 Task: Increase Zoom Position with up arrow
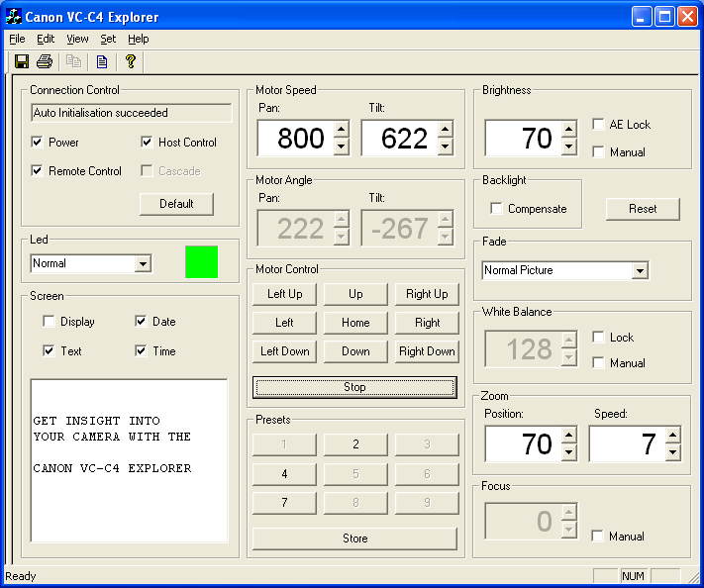pos(569,436)
